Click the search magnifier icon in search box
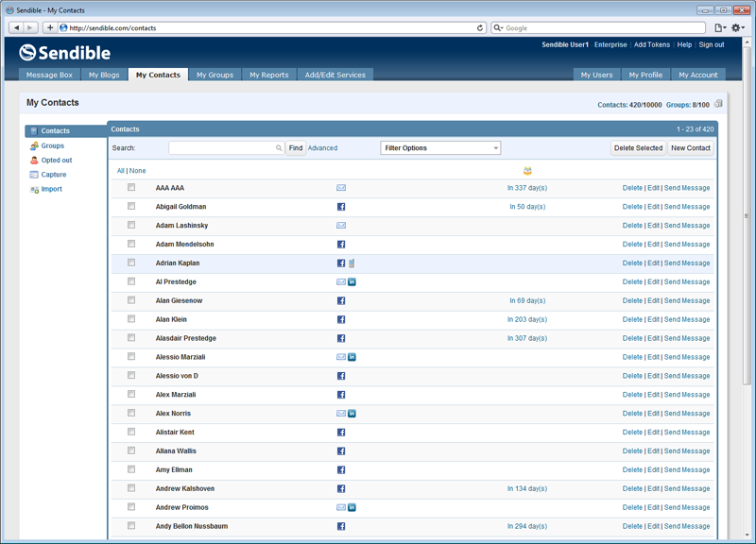This screenshot has width=756, height=544. pos(279,148)
